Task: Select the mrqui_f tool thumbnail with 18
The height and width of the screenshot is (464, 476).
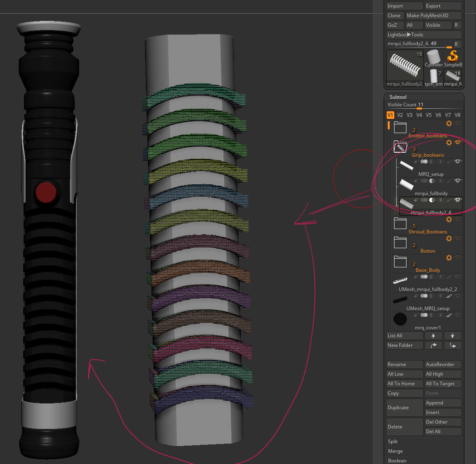Action: coord(453,78)
